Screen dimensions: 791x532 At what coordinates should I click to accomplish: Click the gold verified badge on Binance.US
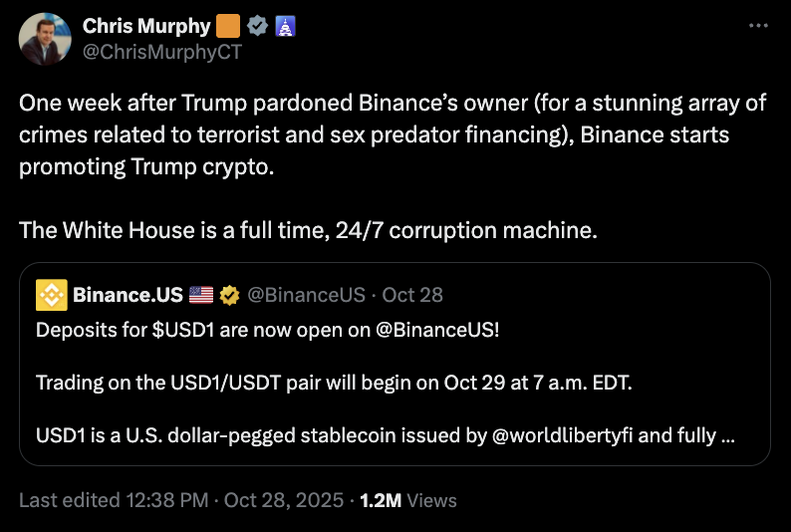tap(229, 295)
